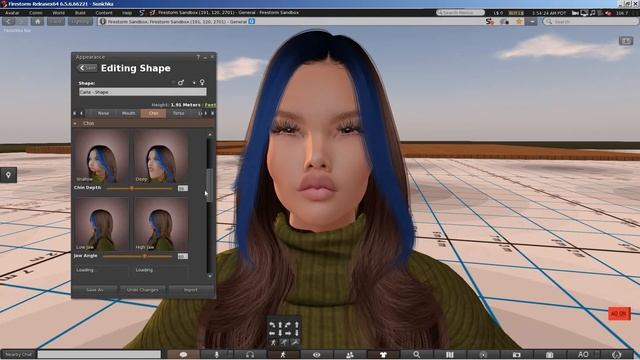Click the Nearby Chat input field
The width and height of the screenshot is (640, 360).
coord(99,354)
